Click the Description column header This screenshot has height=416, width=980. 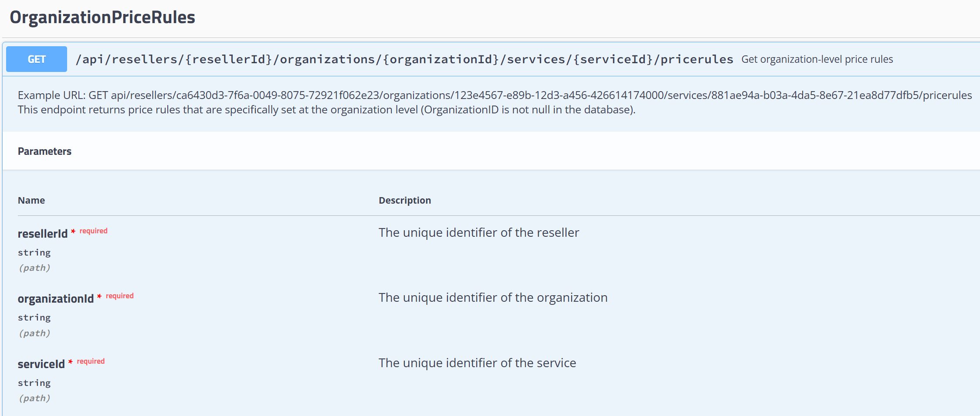click(404, 200)
